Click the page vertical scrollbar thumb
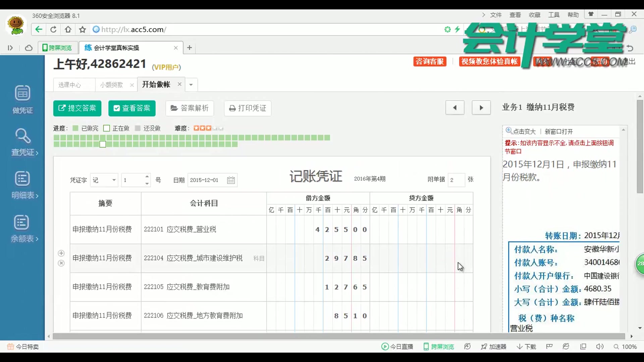Viewport: 644px width, 362px height. (x=640, y=146)
